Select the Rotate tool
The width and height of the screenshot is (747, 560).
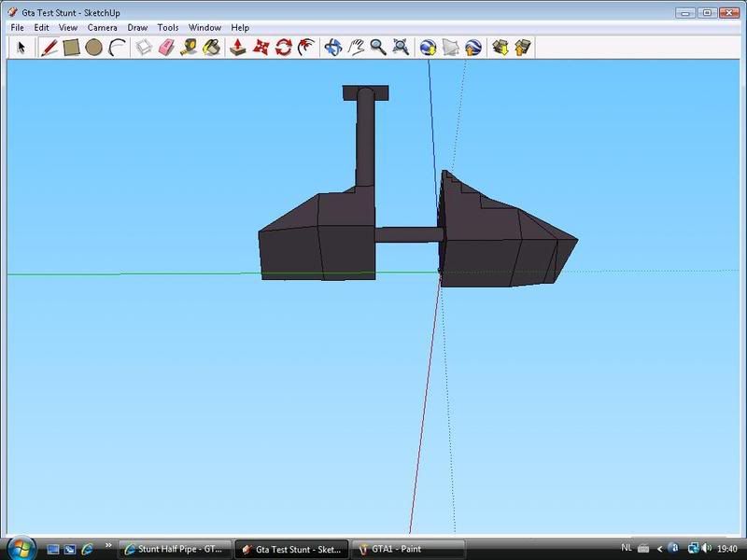[x=284, y=48]
